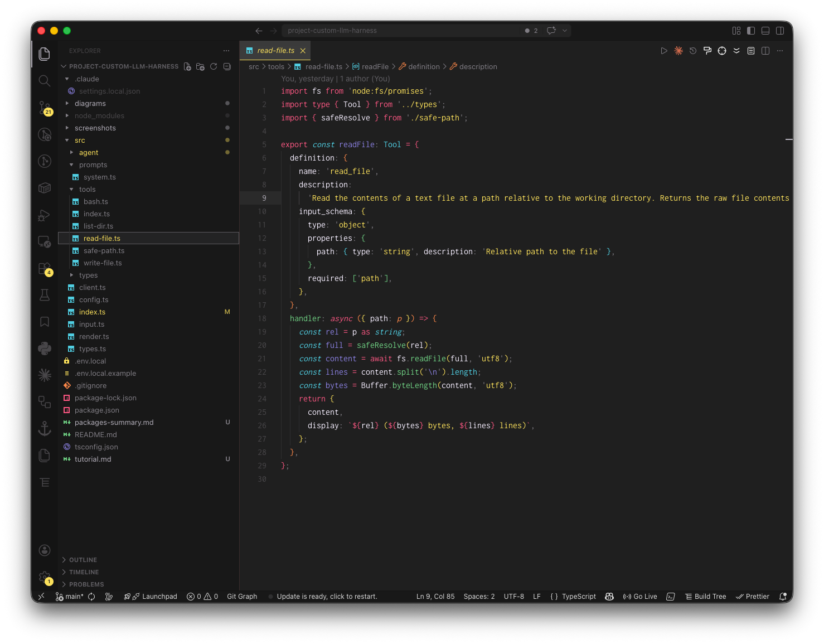Screen dimensions: 824x644
Task: Open the Accounts menu icon
Action: 45,550
